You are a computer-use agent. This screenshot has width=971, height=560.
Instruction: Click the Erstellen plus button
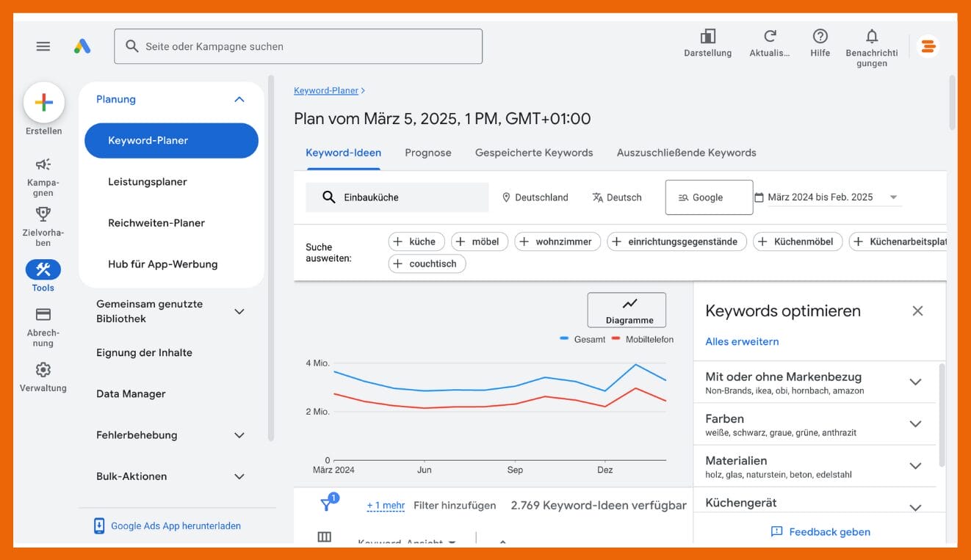[44, 103]
